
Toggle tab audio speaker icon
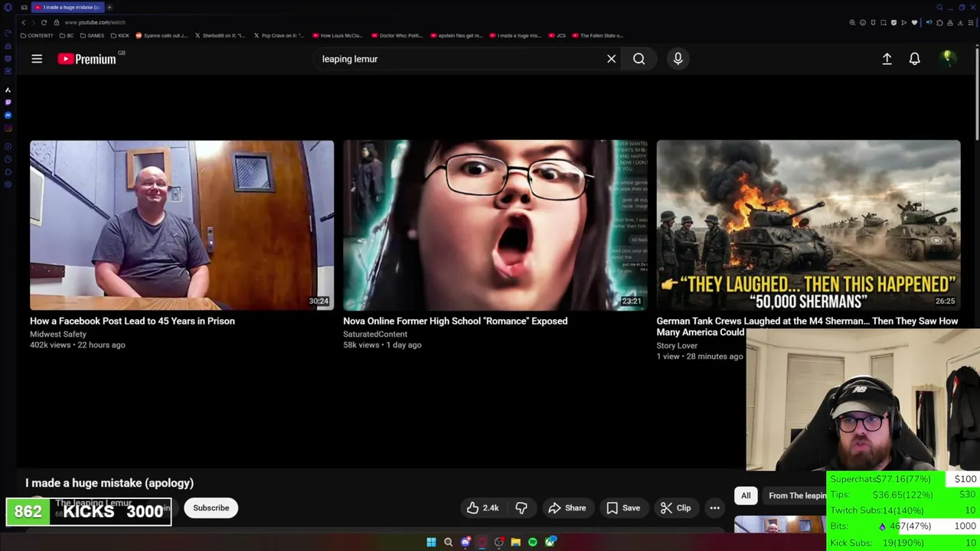coord(929,22)
